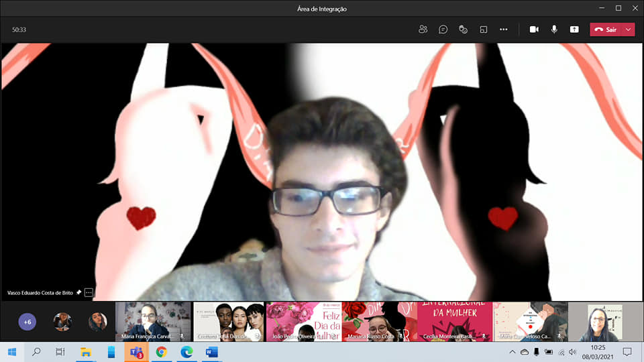This screenshot has width=644, height=362.
Task: Open options ellipsis next to Vasco Eduardo's name
Action: point(89,293)
